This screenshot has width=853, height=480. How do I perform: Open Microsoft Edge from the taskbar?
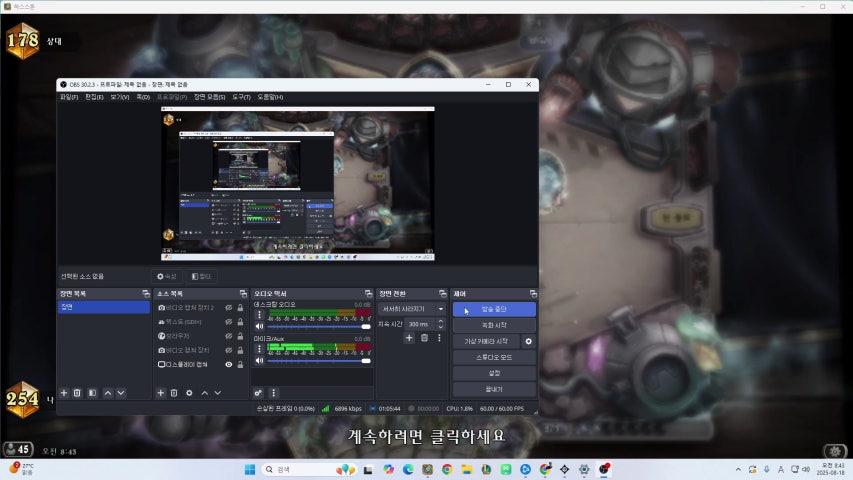pyautogui.click(x=408, y=469)
